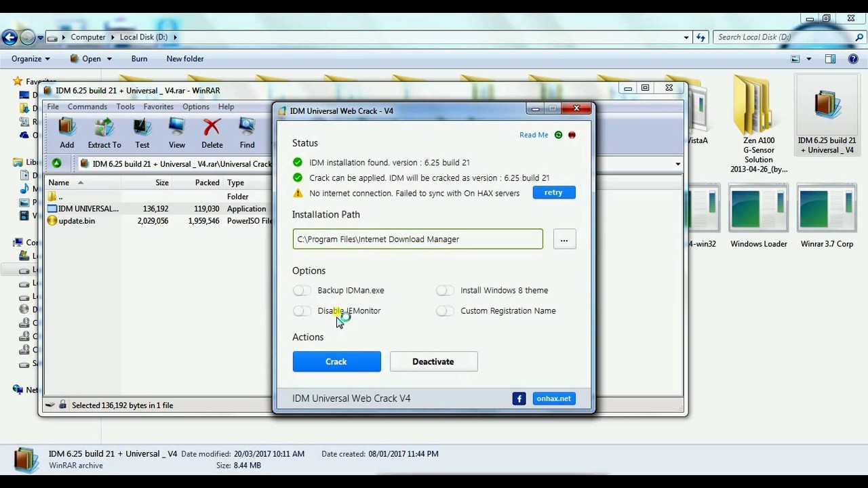The width and height of the screenshot is (868, 488).
Task: Open the view options dropdown arrow
Action: tap(808, 59)
